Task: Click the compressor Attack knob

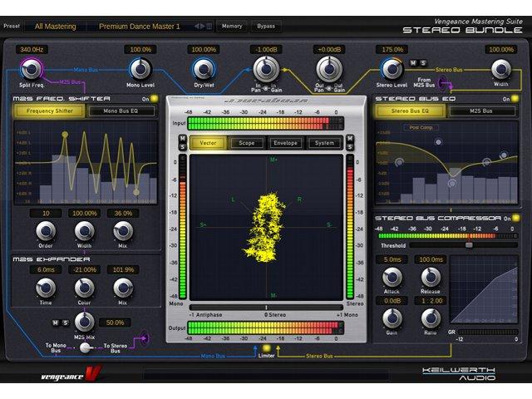Action: tap(392, 277)
